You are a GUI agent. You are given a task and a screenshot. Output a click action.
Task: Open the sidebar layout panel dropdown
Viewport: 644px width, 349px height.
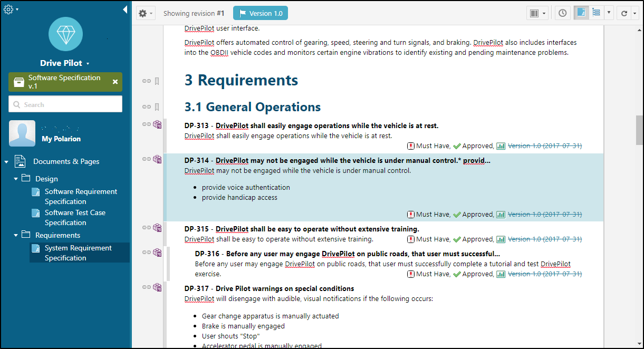[537, 13]
